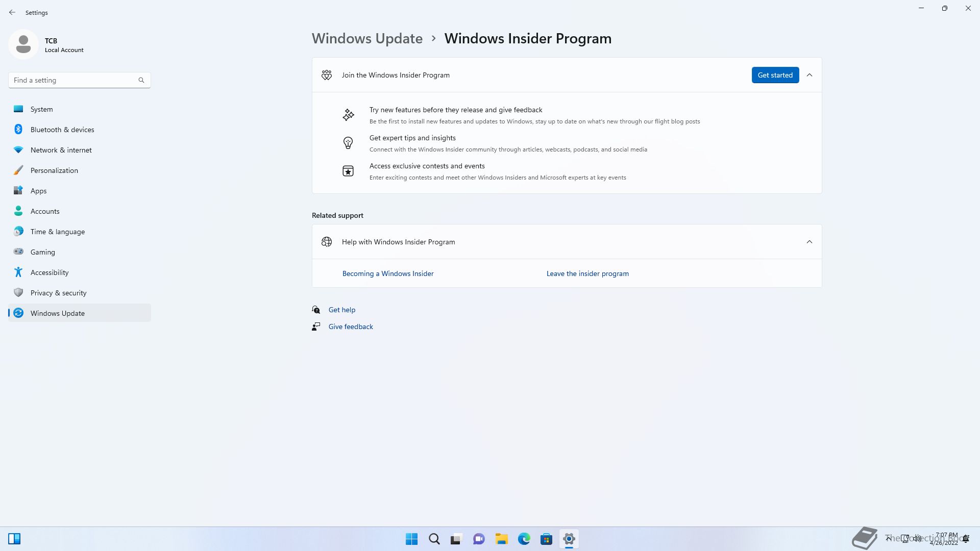
Task: Click the 'Related support' heading
Action: click(x=337, y=215)
